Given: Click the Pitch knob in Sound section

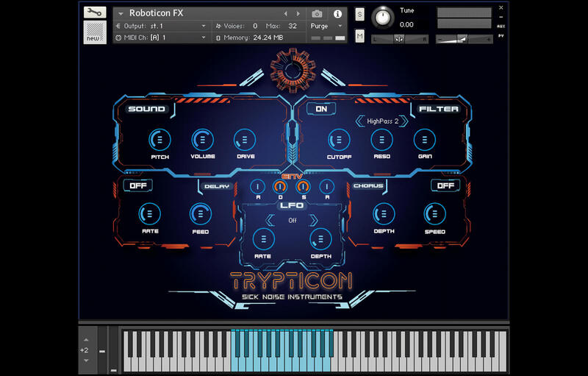Looking at the screenshot, I should point(159,139).
